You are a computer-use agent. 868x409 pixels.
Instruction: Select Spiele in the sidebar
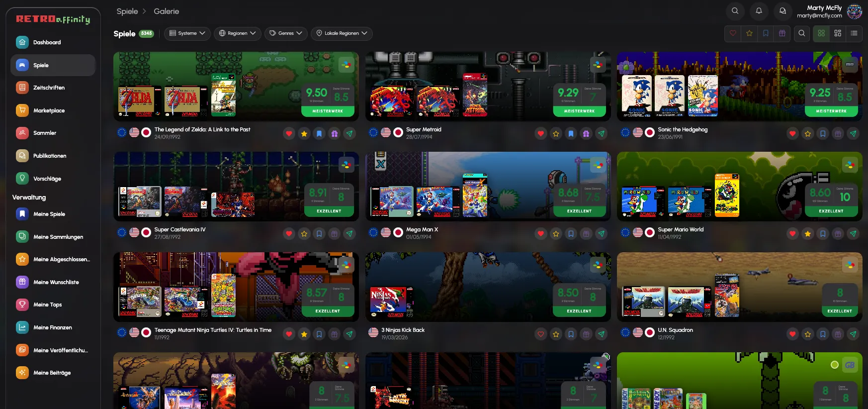(x=53, y=65)
